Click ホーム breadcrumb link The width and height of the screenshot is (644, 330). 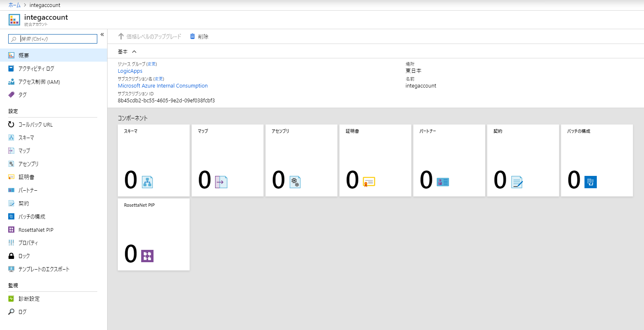tap(14, 5)
